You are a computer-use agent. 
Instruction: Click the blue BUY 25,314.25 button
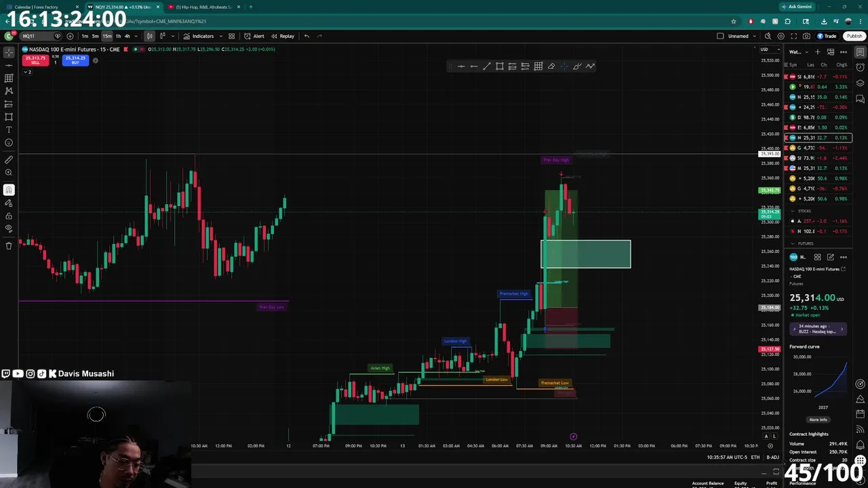click(75, 60)
